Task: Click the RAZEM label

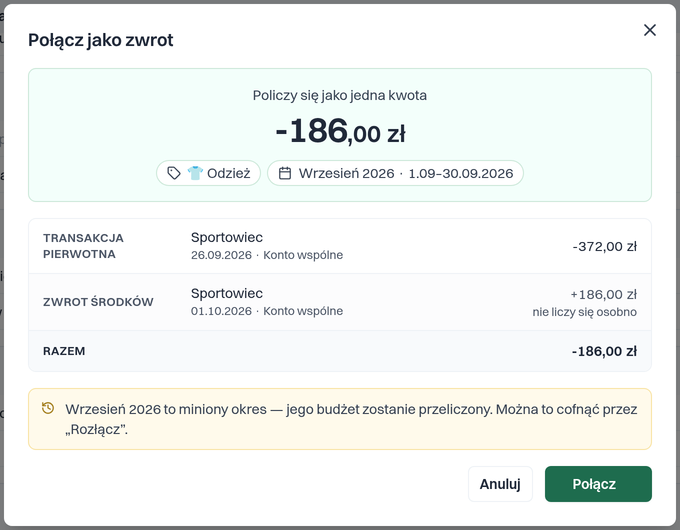Action: point(64,351)
